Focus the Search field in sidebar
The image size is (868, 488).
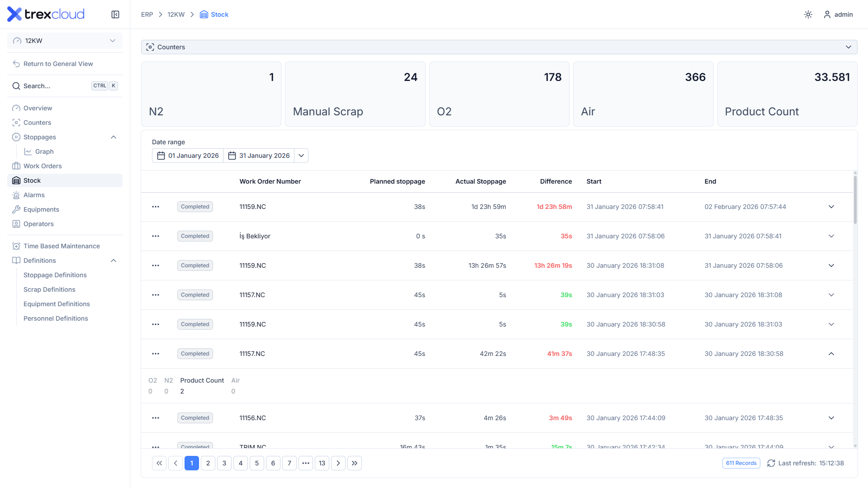(65, 86)
